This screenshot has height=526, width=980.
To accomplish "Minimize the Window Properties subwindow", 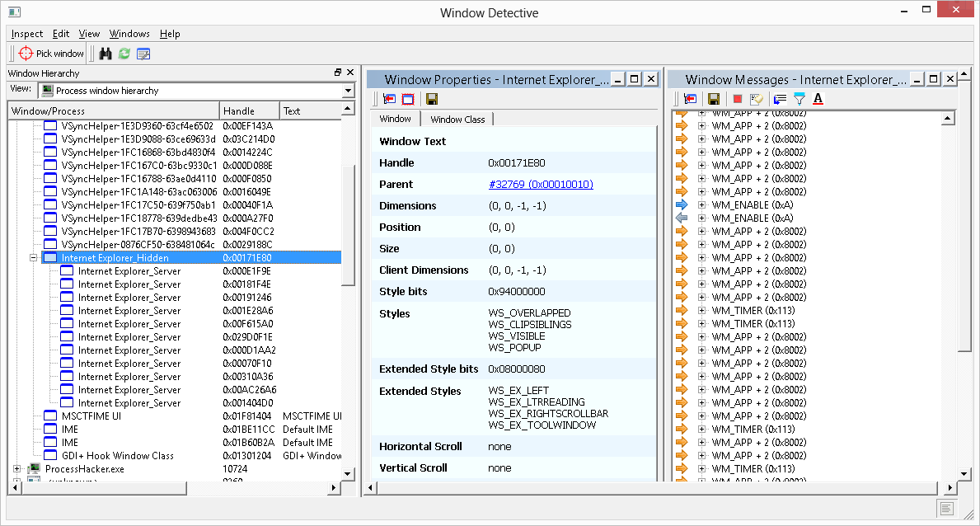I will [617, 79].
